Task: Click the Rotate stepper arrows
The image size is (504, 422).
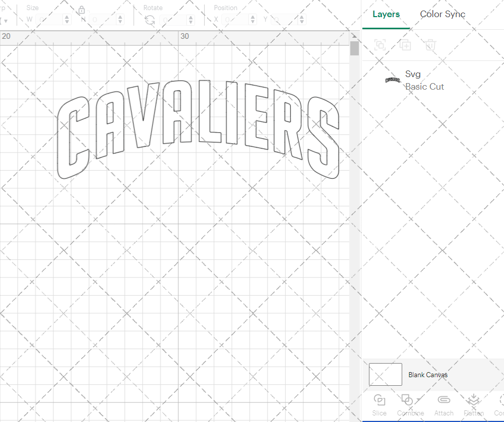Action: 191,20
